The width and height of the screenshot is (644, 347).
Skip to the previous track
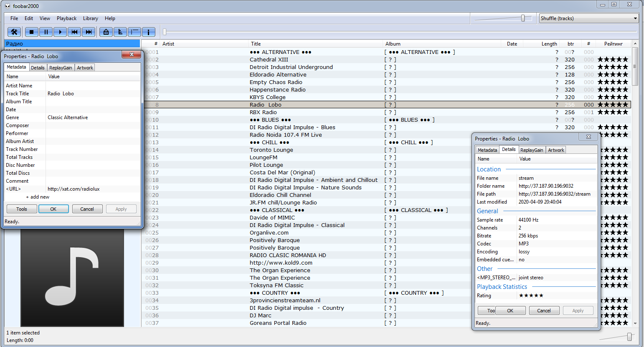tap(74, 32)
